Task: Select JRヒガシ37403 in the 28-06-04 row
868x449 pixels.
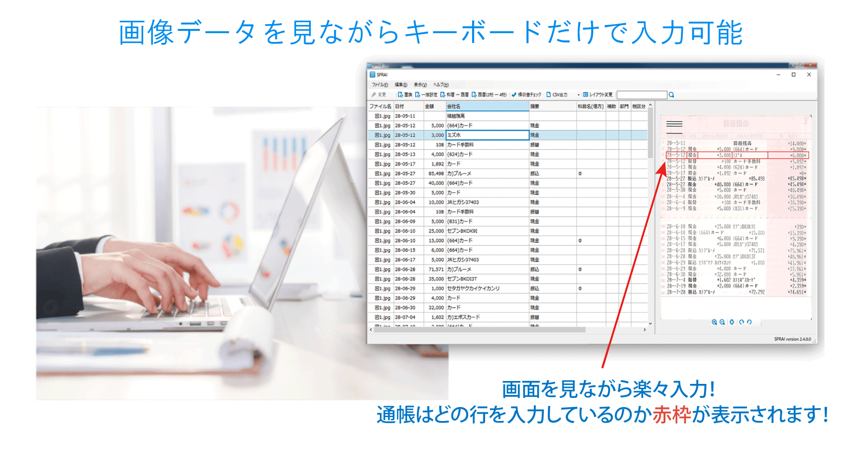Action: click(x=487, y=202)
